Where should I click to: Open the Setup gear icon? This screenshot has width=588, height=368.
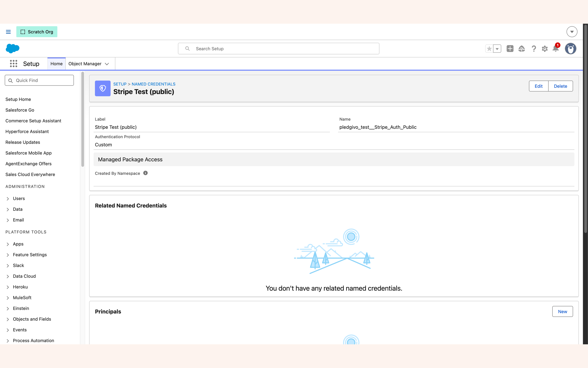(x=545, y=49)
